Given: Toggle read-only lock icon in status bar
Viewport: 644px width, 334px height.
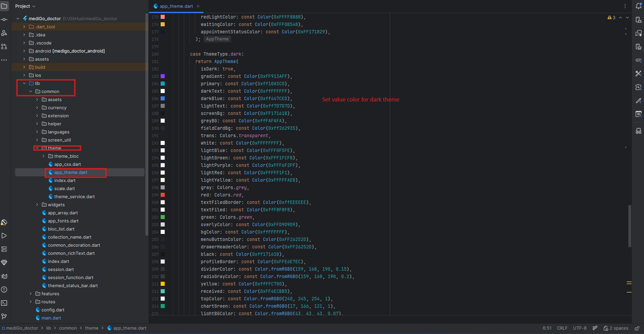Looking at the screenshot, I should (x=637, y=328).
